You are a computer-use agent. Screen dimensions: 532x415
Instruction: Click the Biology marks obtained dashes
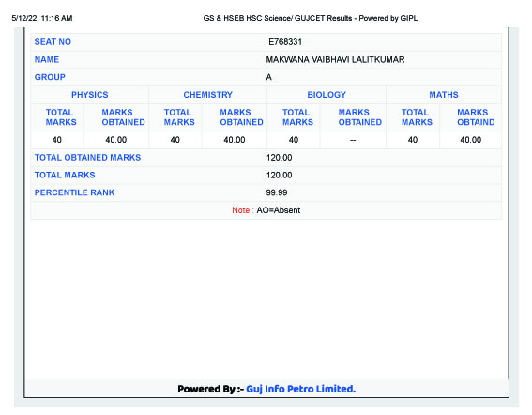353,140
